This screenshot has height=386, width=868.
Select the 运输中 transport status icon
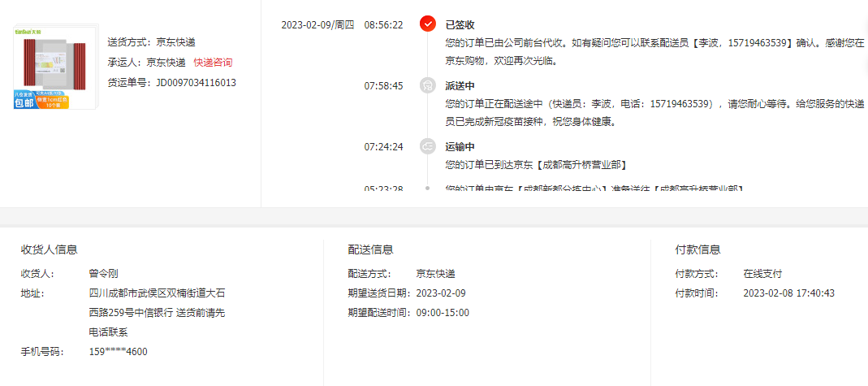(427, 147)
